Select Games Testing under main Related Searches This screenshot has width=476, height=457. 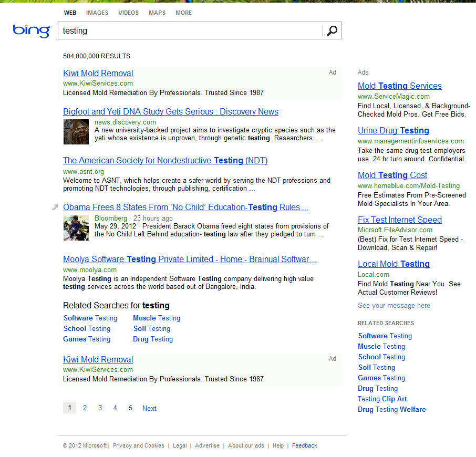pos(87,339)
